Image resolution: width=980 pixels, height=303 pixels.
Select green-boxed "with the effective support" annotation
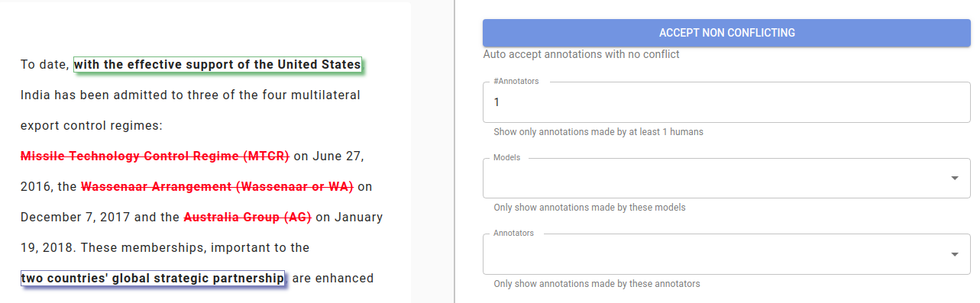point(218,65)
